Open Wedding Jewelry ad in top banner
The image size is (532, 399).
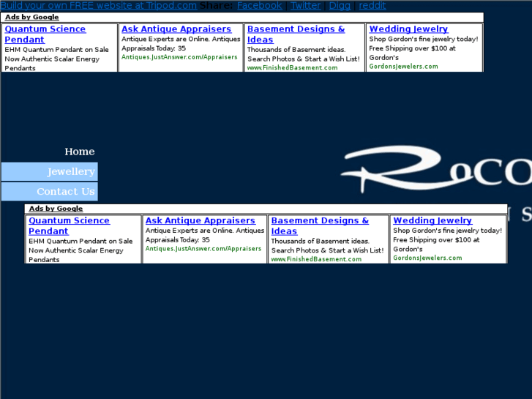[x=409, y=29]
